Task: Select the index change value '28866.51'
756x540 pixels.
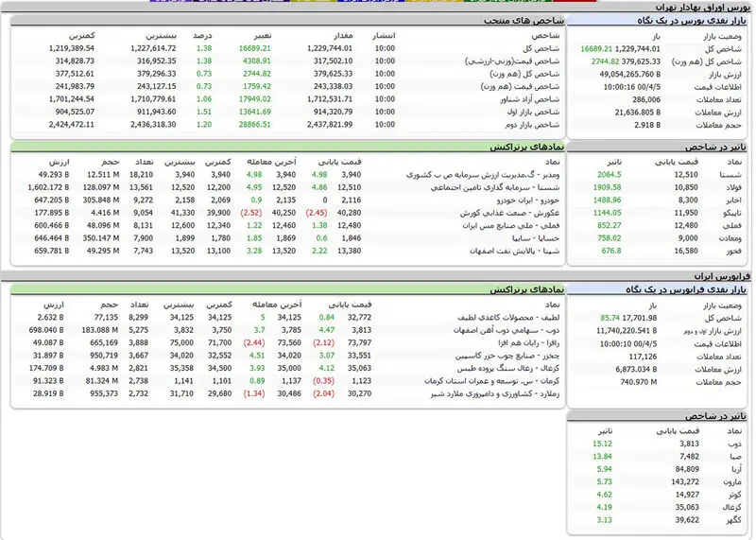Action: click(254, 124)
